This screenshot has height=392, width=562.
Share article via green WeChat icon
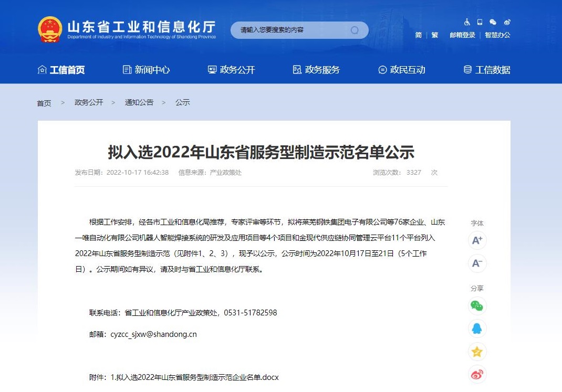tap(477, 306)
